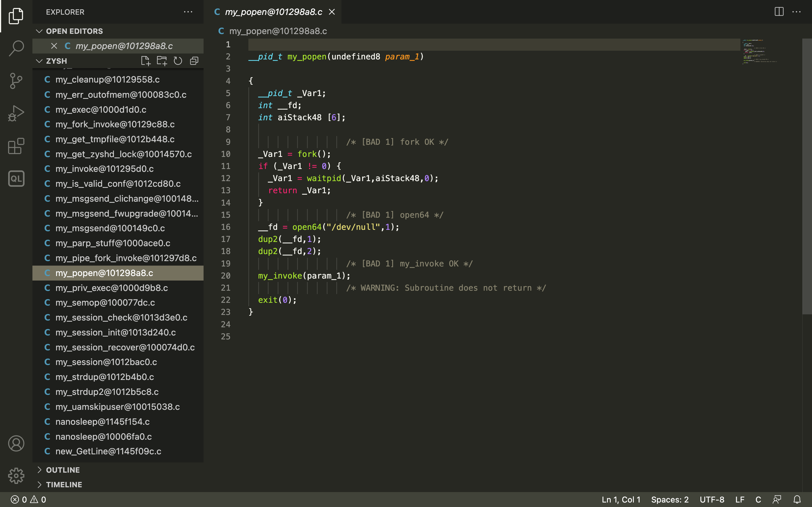812x507 pixels.
Task: Collapse the OPEN EDITORS section
Action: pos(39,31)
